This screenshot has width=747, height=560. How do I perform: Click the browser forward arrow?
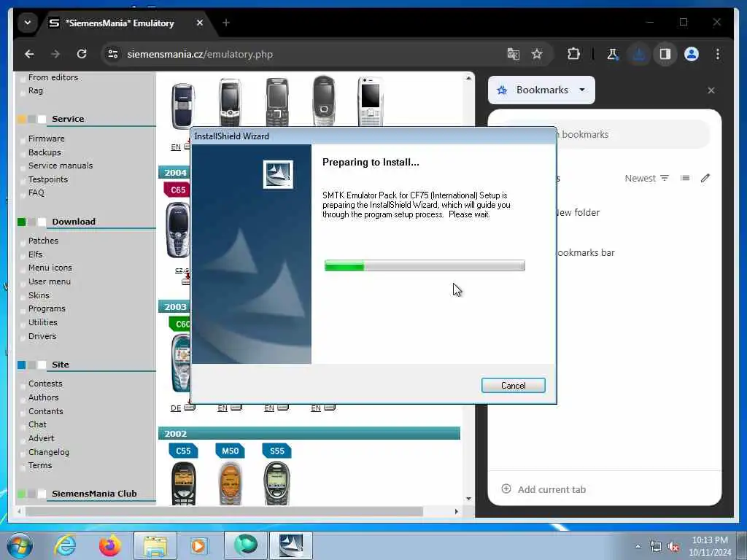click(55, 54)
